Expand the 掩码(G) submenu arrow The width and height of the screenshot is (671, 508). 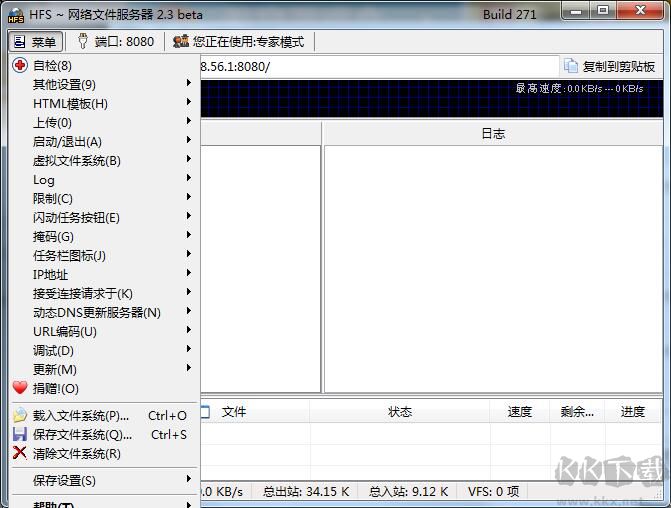189,235
